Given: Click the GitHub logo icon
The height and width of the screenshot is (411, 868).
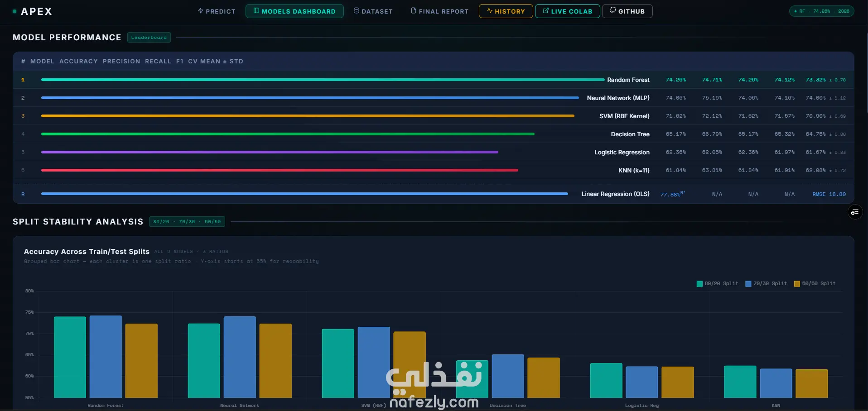Looking at the screenshot, I should pyautogui.click(x=613, y=10).
